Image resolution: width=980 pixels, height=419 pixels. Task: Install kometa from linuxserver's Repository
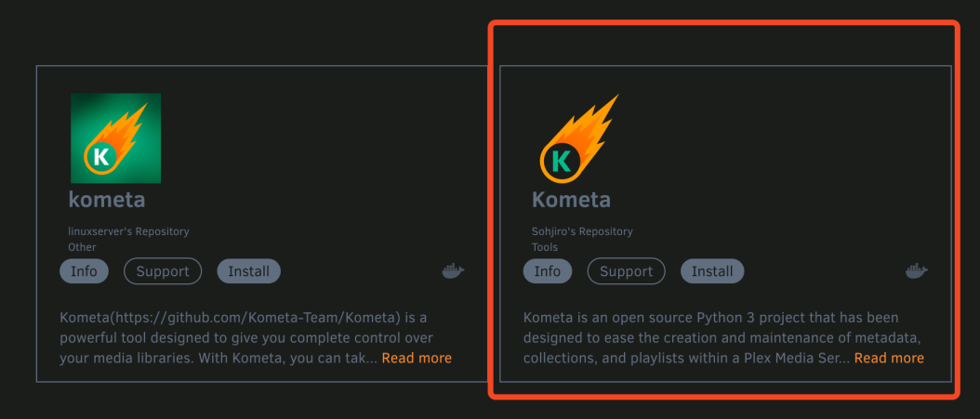[249, 271]
